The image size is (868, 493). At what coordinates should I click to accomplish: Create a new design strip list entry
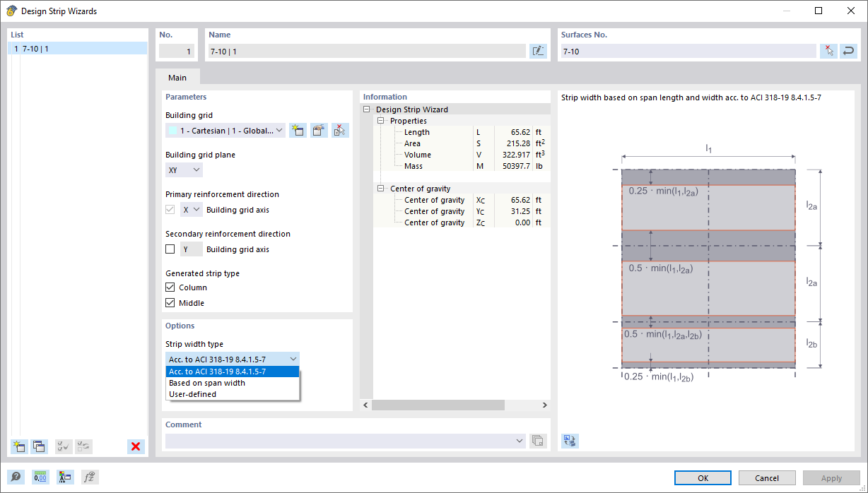(x=19, y=446)
